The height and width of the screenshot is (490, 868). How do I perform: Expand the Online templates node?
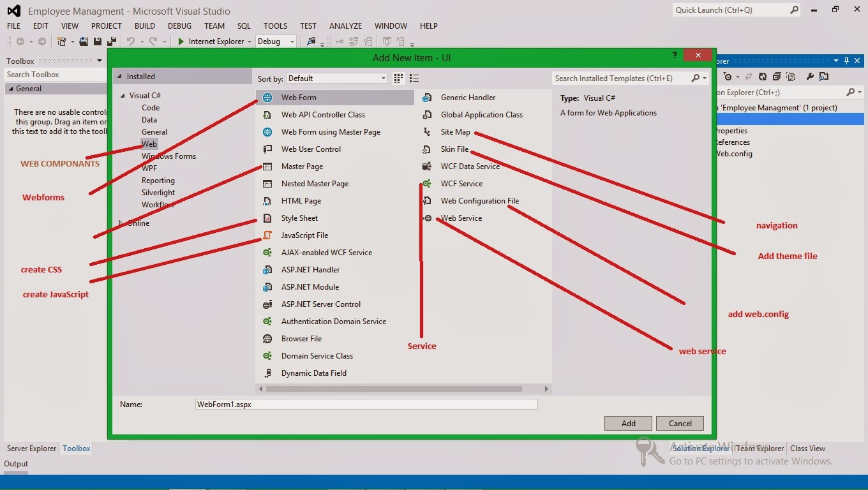pos(119,223)
